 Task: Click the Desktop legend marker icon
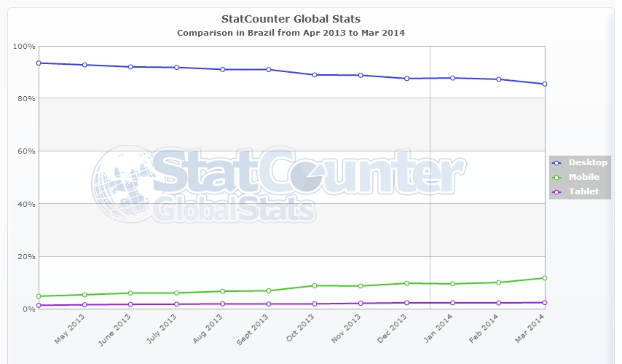pos(557,162)
